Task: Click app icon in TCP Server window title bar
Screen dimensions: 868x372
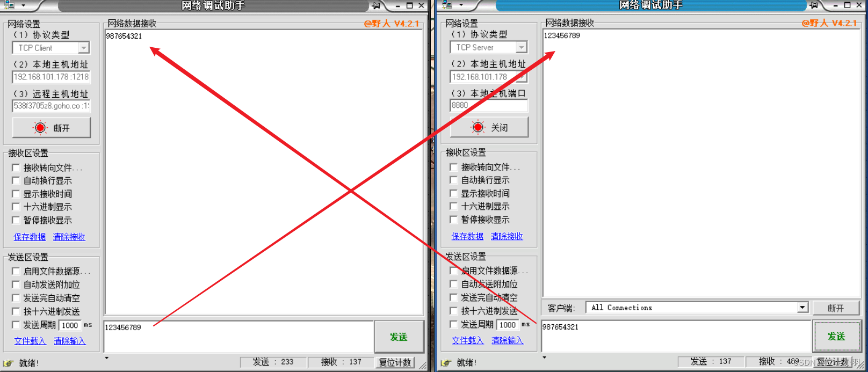Action: tap(447, 5)
